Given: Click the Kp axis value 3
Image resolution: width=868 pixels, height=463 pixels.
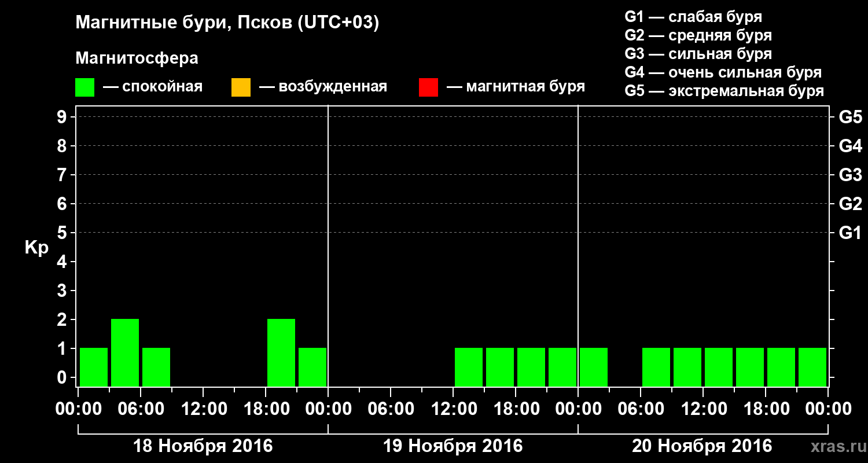Looking at the screenshot, I should (x=63, y=291).
